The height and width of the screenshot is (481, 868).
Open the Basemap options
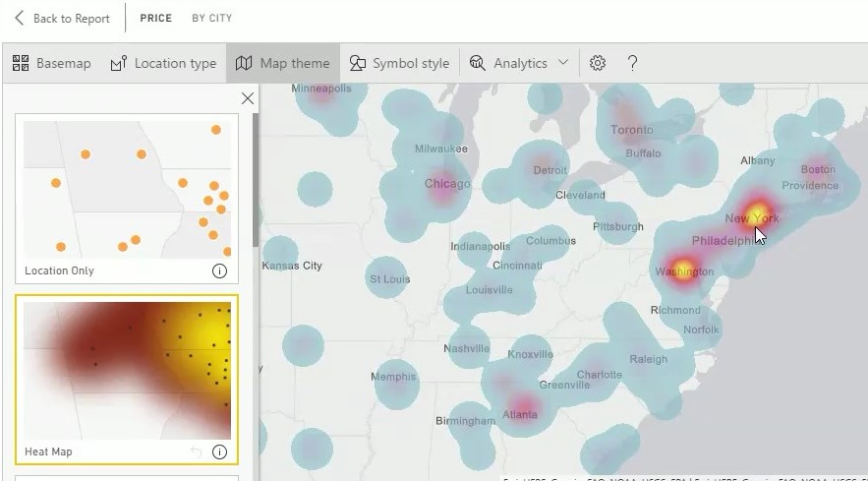click(51, 63)
